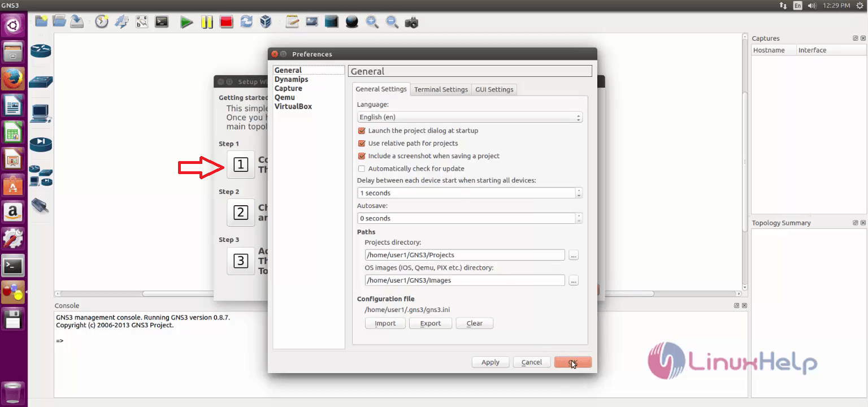Click the VirtualBox cube toolbar icon
868x407 pixels.
[x=266, y=22]
